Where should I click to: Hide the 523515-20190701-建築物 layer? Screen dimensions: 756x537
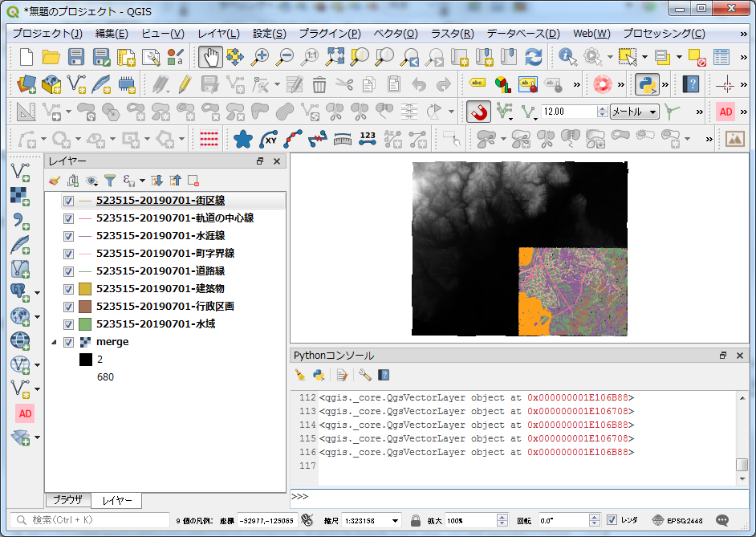tap(68, 287)
